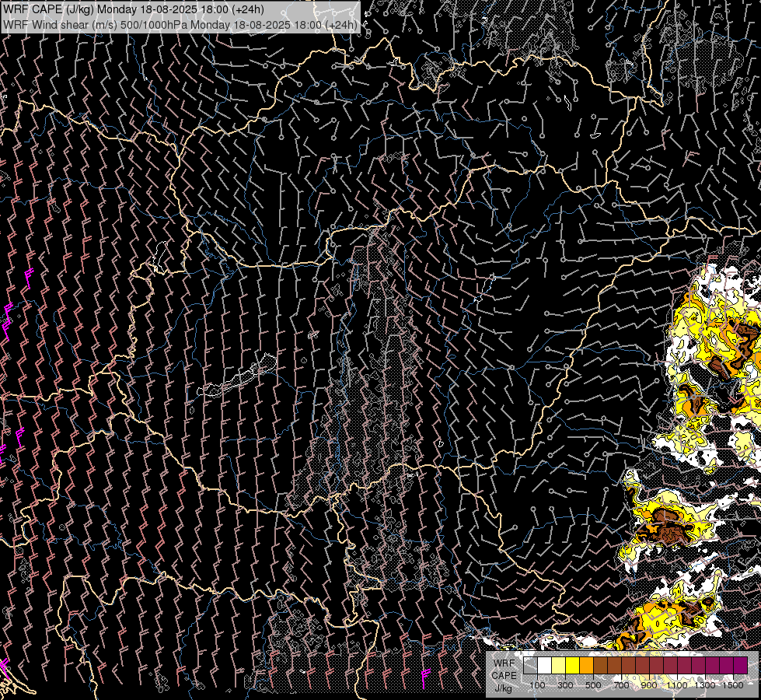Click the 700 label on the legend
Screen dimensions: 761x700
[621, 685]
